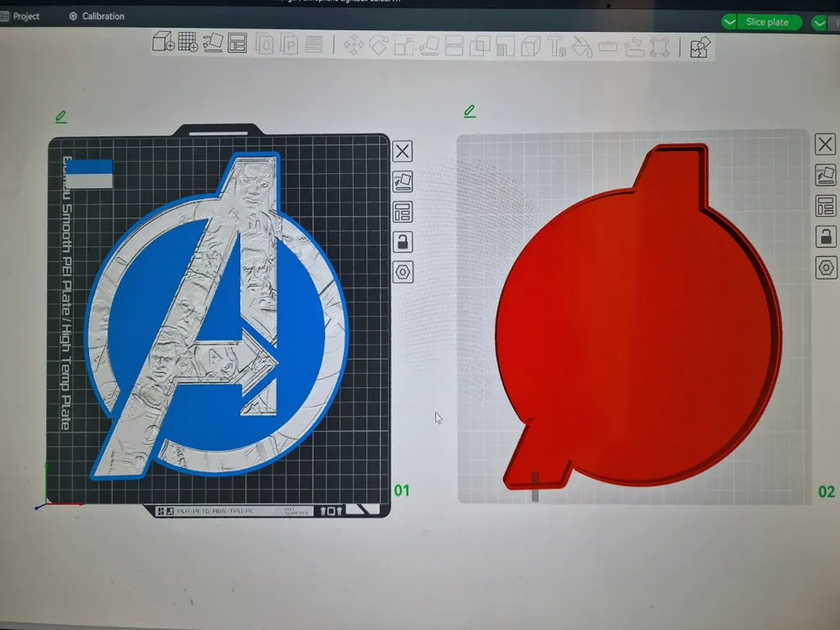The image size is (840, 630).
Task: Select the Support painting tool
Action: (505, 46)
